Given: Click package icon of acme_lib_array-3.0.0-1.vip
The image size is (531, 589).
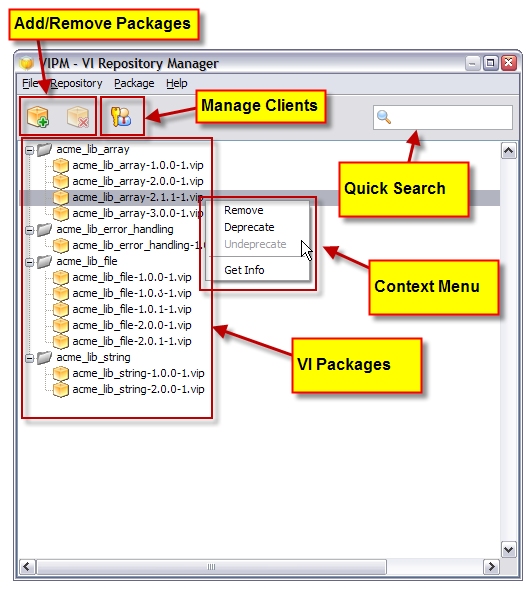Looking at the screenshot, I should [60, 213].
